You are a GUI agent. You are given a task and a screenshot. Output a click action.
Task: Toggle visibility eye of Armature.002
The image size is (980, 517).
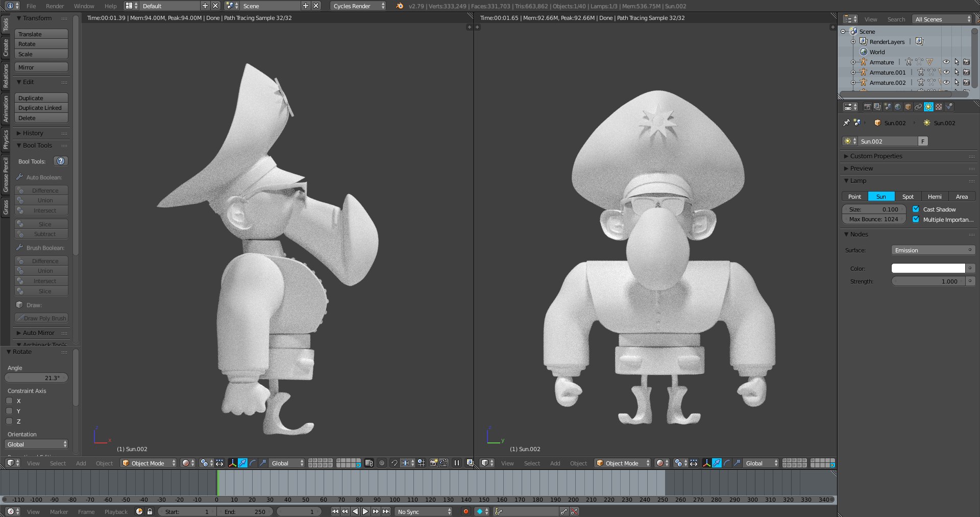pos(946,82)
